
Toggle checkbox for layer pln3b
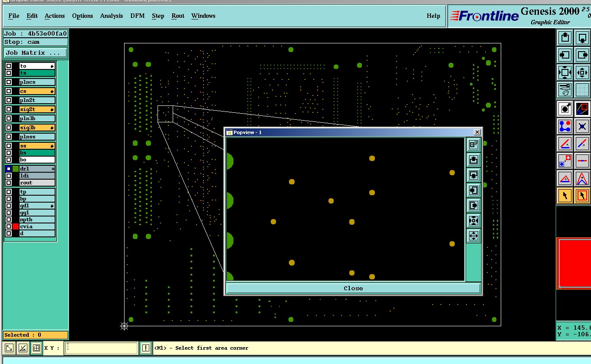9,118
